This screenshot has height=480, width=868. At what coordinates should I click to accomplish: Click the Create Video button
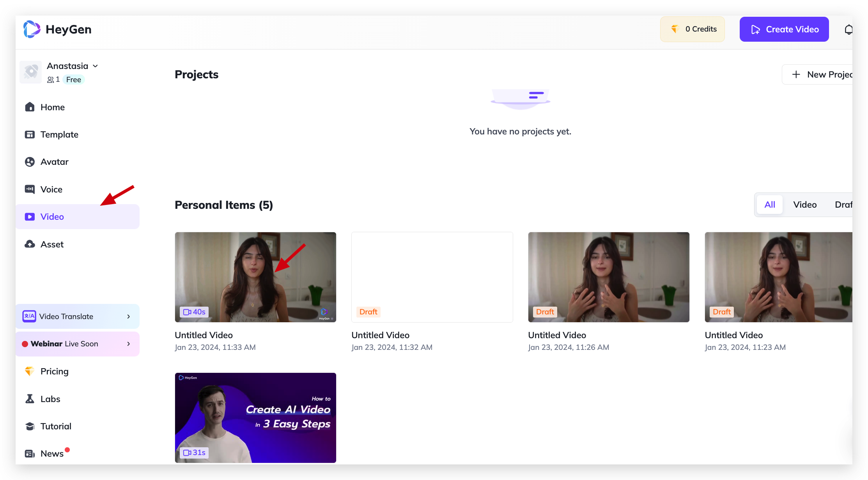pos(784,29)
